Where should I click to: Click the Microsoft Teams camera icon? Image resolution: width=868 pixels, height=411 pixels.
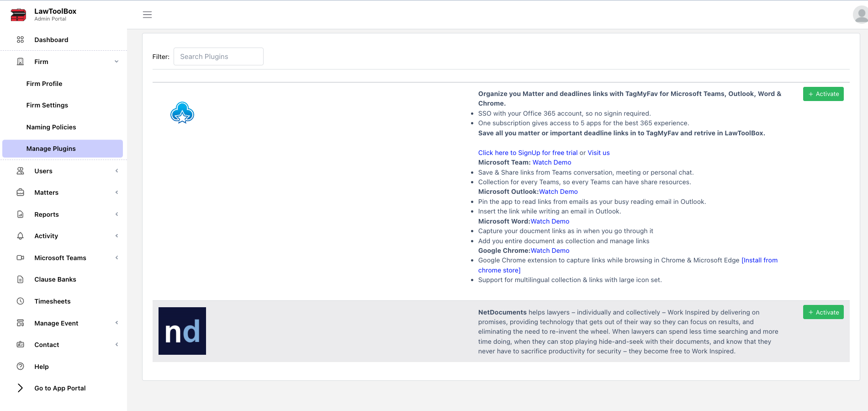click(x=20, y=258)
